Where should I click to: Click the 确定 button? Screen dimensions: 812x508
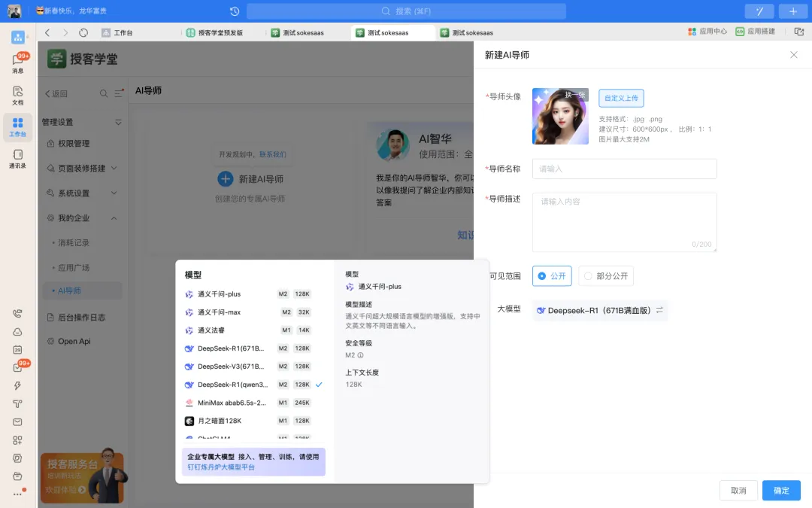pos(781,491)
